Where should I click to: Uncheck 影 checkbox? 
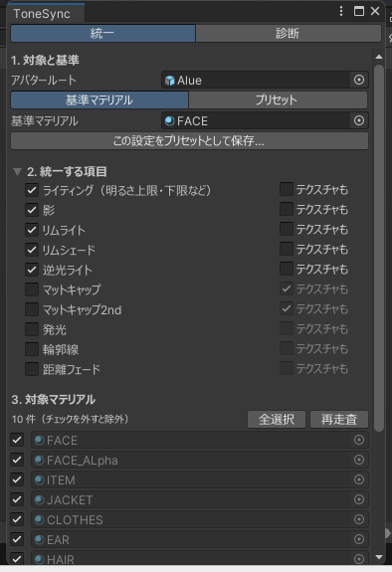coord(32,210)
